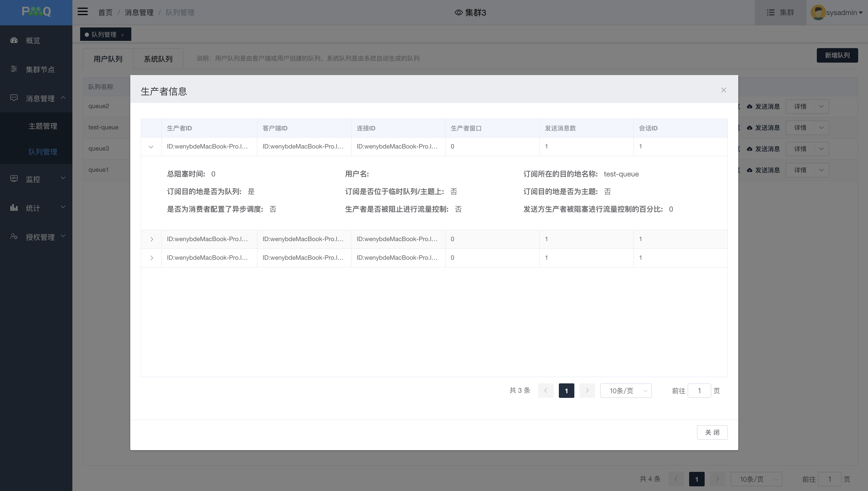Click the sysadmin user avatar
Screen dimensions: 868x491
[818, 12]
